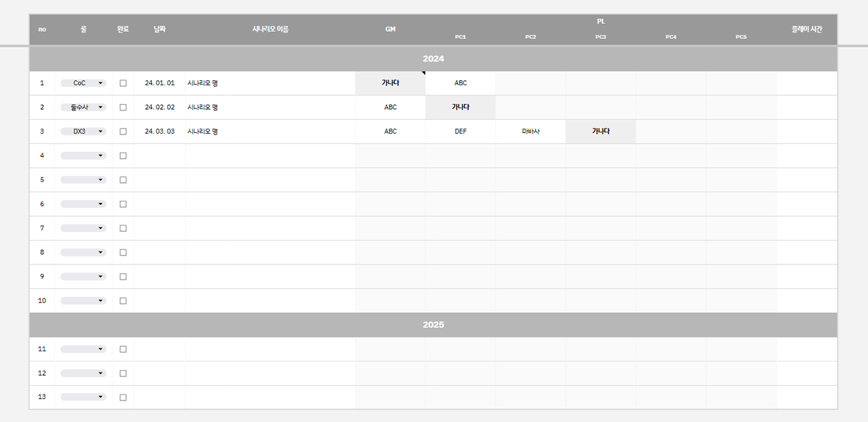The image size is (868, 422).
Task: Check the completion box in row 13
Action: click(x=123, y=397)
